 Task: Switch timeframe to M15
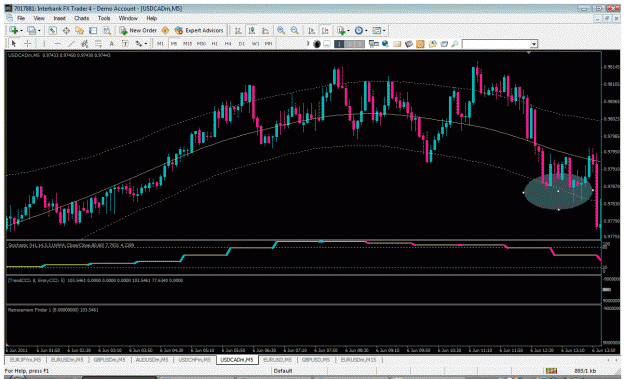[x=187, y=43]
